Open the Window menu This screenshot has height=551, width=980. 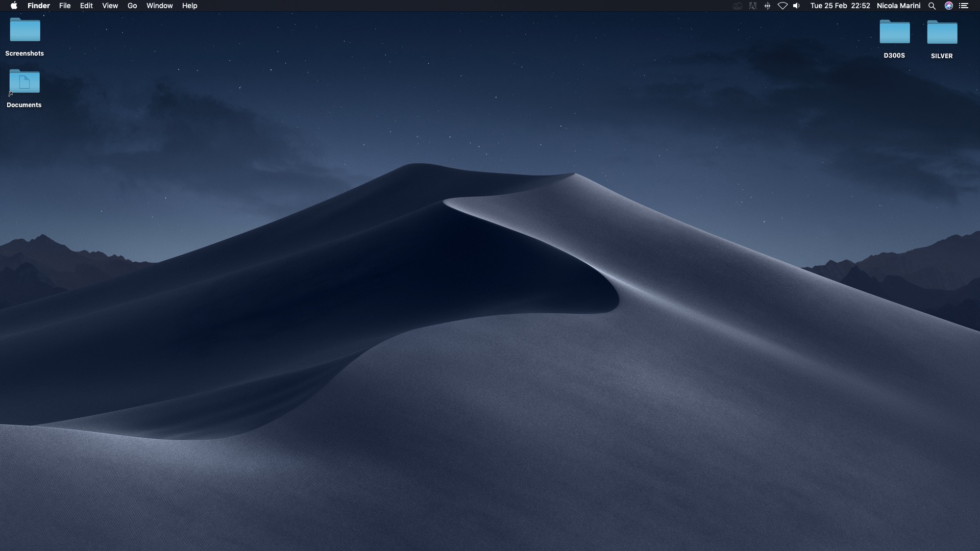point(159,6)
